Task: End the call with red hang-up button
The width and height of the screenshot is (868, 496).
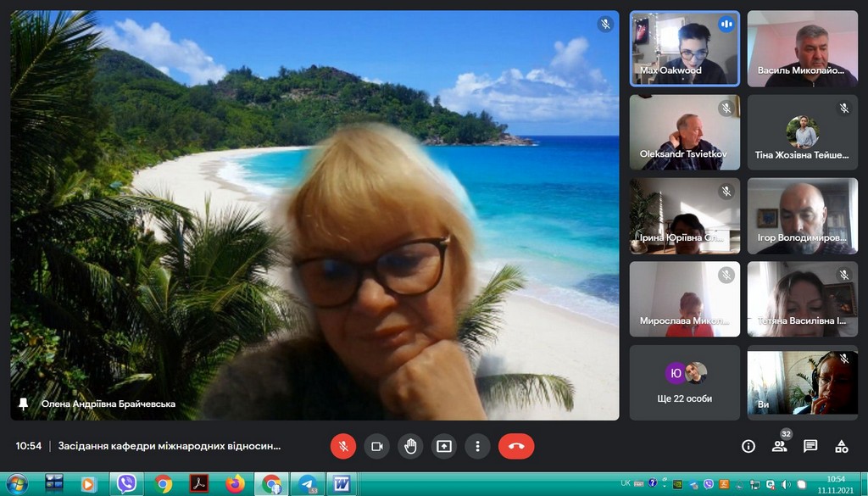Action: click(516, 446)
